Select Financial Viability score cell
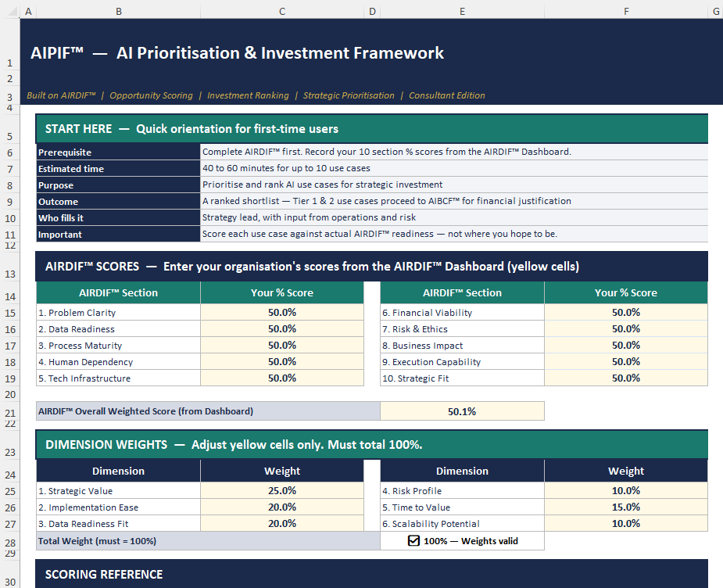This screenshot has width=723, height=588. click(626, 312)
